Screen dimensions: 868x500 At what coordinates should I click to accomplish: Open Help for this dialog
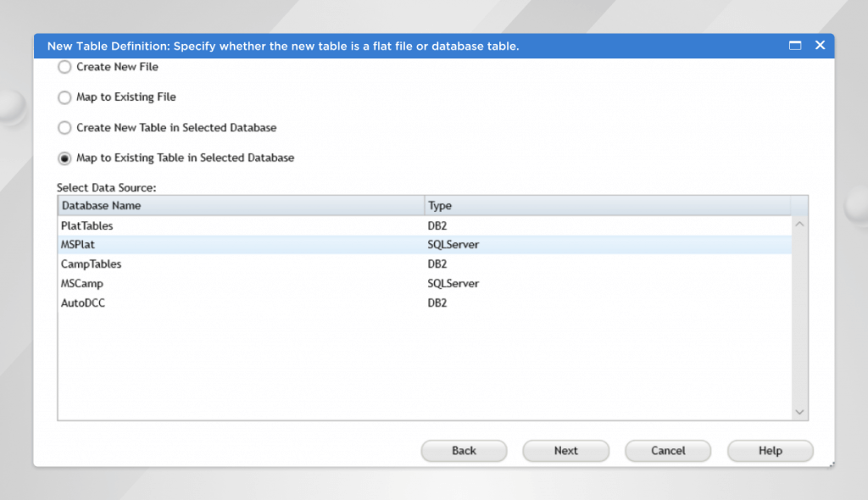[770, 451]
